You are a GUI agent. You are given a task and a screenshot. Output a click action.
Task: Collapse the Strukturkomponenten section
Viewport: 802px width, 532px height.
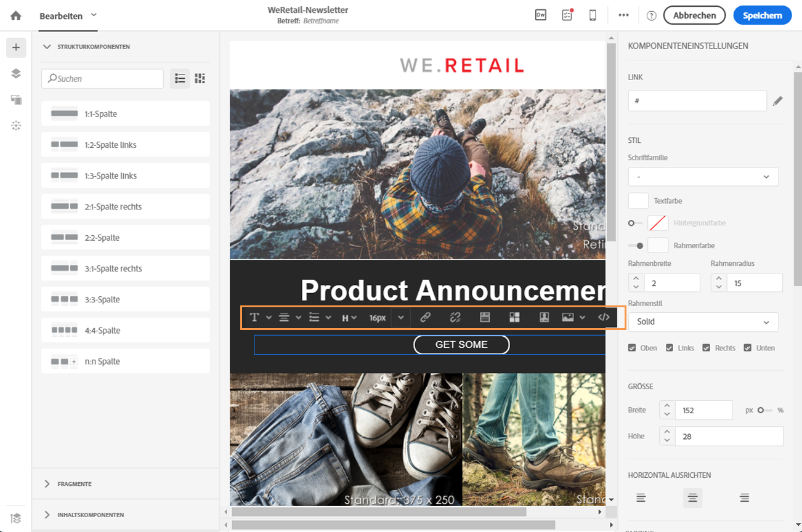[47, 47]
